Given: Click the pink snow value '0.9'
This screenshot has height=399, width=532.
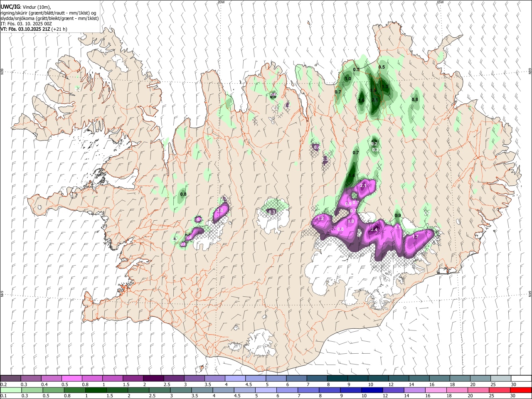Looking at the screenshot, I should 348,204.
